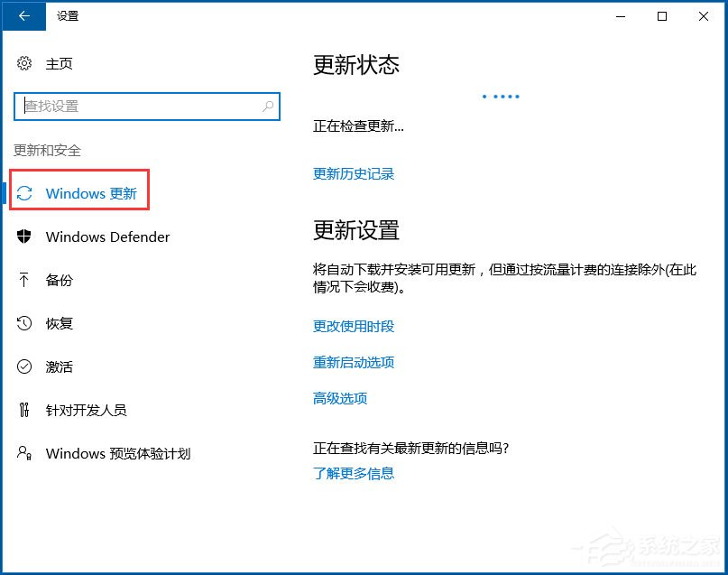Click the magnifier in the search box
The height and width of the screenshot is (575, 728).
267,106
